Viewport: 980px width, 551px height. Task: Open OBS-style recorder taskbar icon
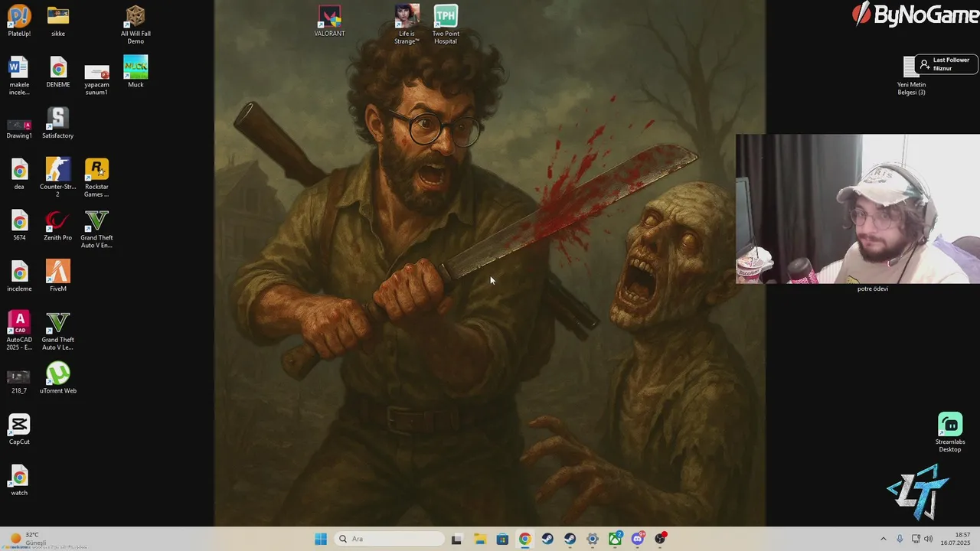[661, 539]
